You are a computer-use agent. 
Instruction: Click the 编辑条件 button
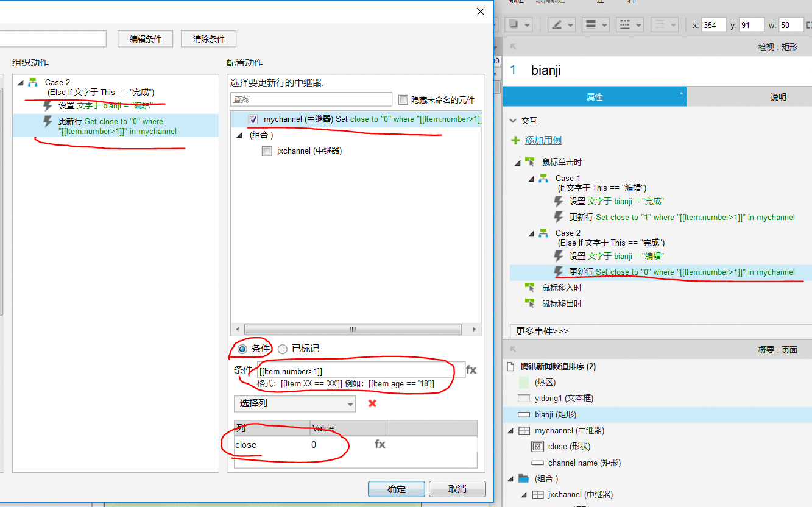coord(146,39)
